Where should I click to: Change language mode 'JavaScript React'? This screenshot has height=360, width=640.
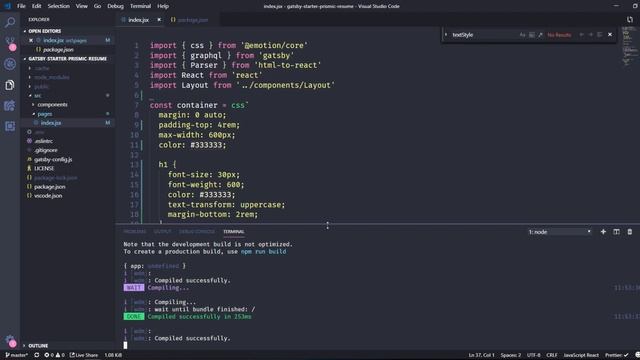coord(581,355)
